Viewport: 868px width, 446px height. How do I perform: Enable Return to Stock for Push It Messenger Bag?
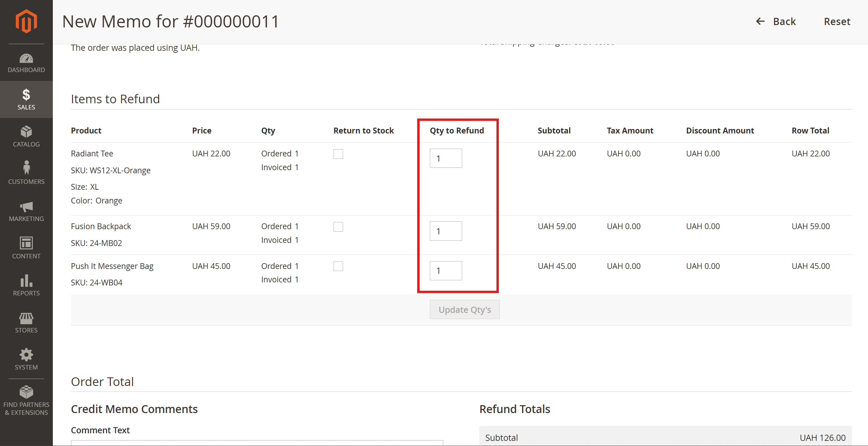click(338, 266)
